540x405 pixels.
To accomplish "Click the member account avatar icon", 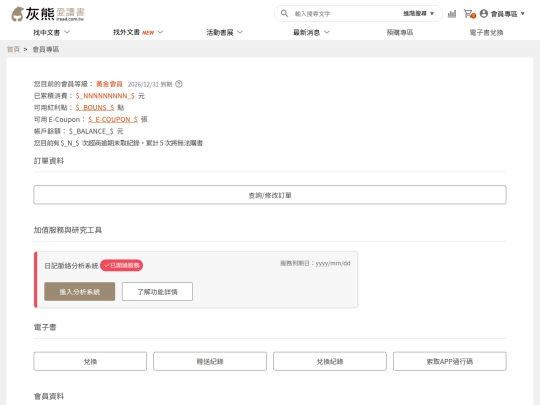I will tap(484, 13).
